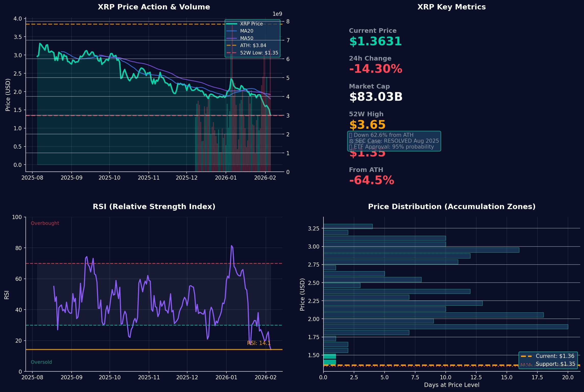Viewport: 584px width, 392px height.
Task: Click the Price Distribution (Accumulation Zones) title
Action: [452, 207]
